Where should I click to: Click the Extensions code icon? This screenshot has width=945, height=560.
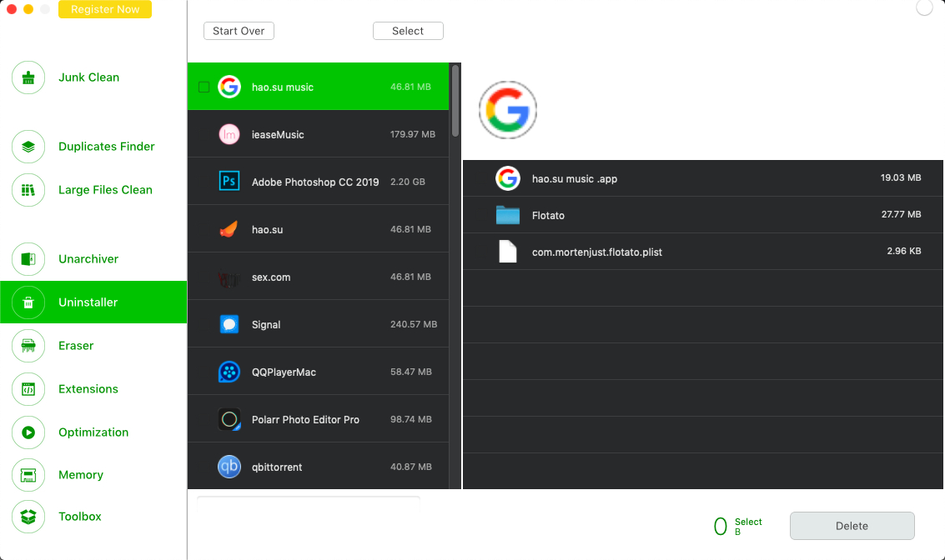coord(28,389)
